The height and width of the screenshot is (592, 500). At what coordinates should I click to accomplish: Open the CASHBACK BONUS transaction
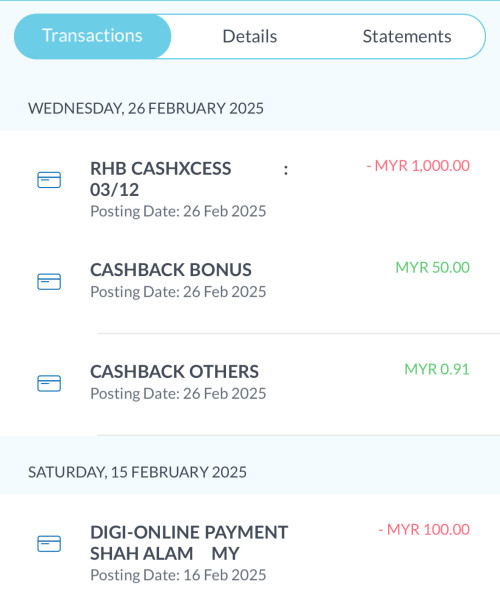pos(250,283)
